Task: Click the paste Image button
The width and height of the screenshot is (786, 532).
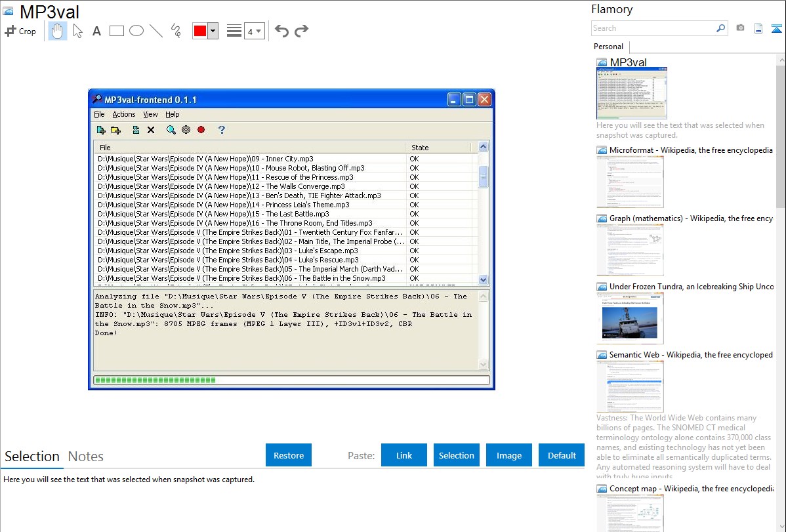Action: (x=509, y=455)
